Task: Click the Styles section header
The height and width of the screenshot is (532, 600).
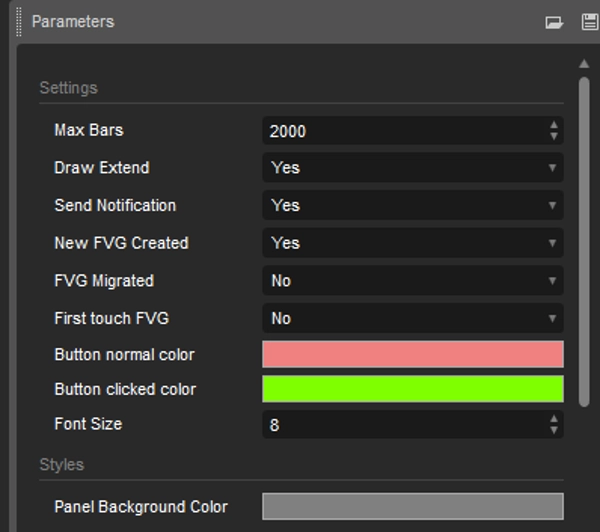Action: [62, 465]
